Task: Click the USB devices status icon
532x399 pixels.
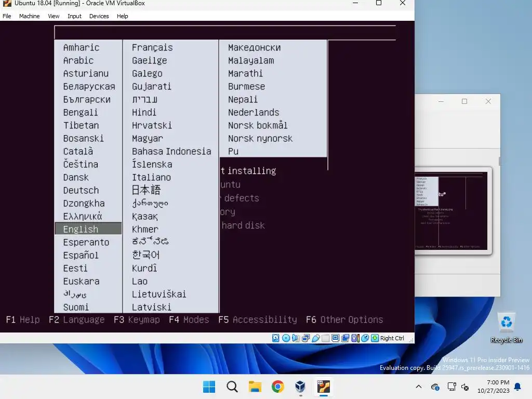Action: 315,338
